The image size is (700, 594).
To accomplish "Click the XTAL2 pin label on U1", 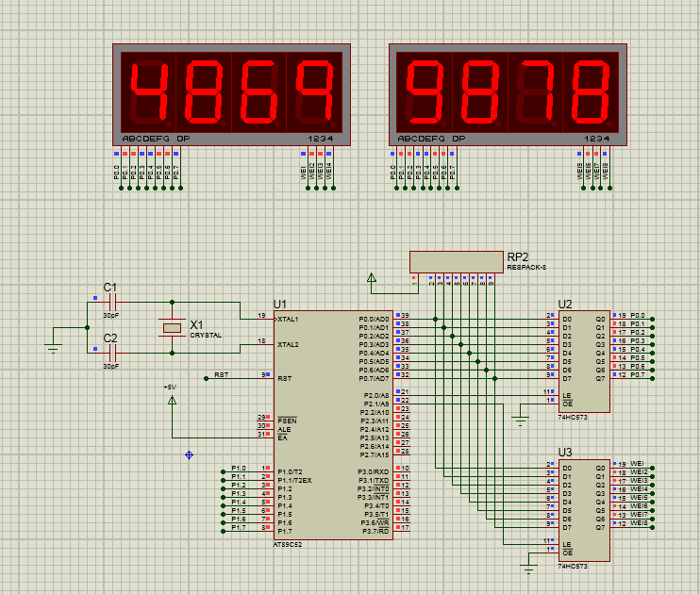I will pyautogui.click(x=288, y=345).
